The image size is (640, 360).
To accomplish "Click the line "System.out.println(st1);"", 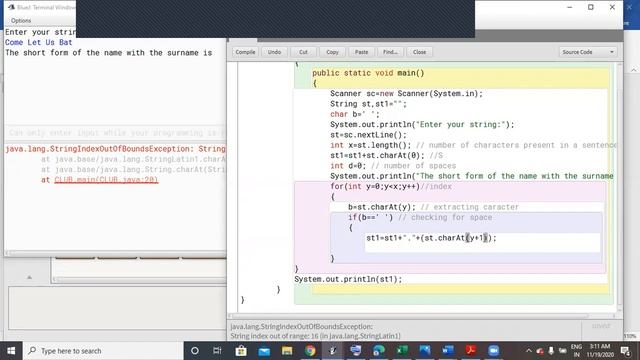I will click(348, 279).
